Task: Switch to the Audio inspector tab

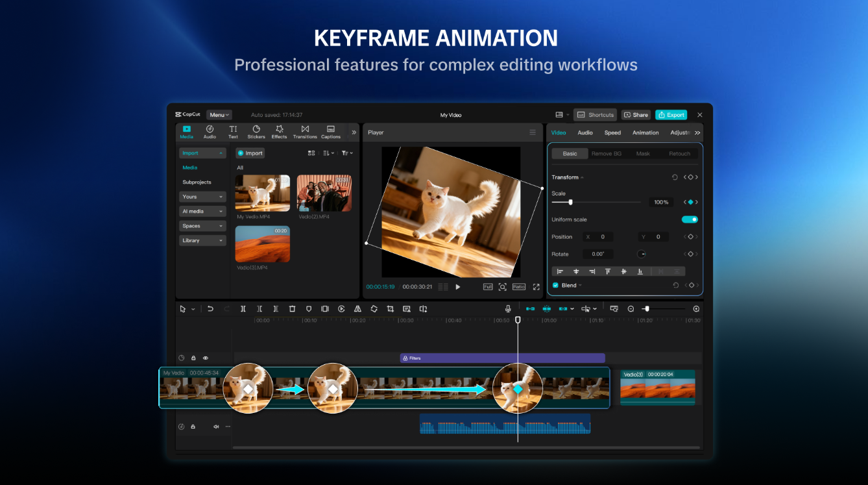Action: pos(585,132)
